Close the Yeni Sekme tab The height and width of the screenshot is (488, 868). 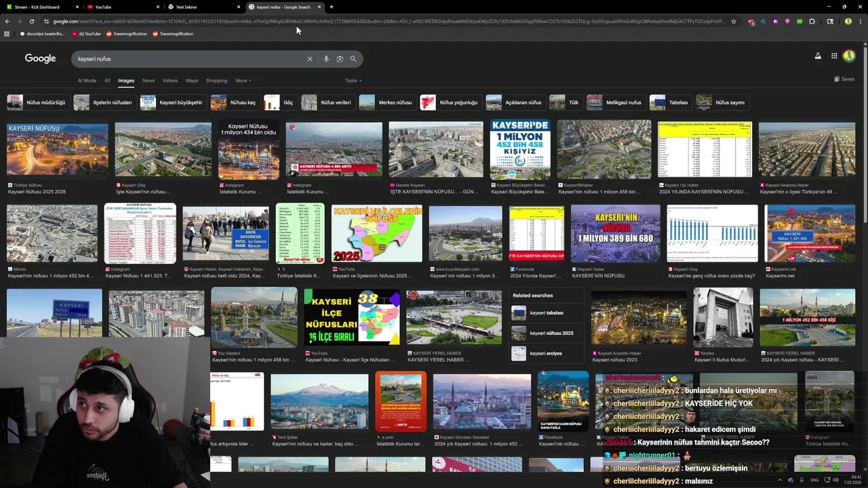(239, 7)
